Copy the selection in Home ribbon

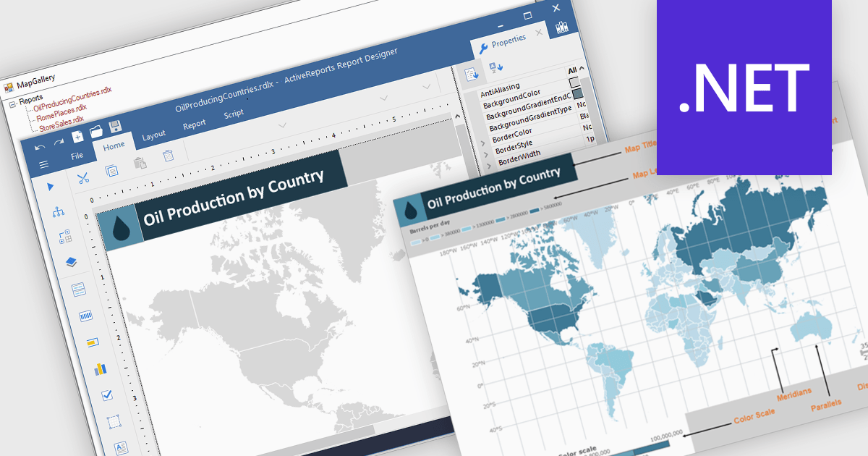[x=112, y=169]
